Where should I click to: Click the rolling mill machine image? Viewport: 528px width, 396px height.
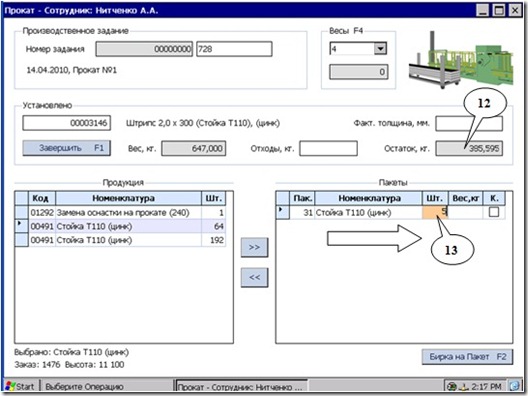[x=461, y=60]
